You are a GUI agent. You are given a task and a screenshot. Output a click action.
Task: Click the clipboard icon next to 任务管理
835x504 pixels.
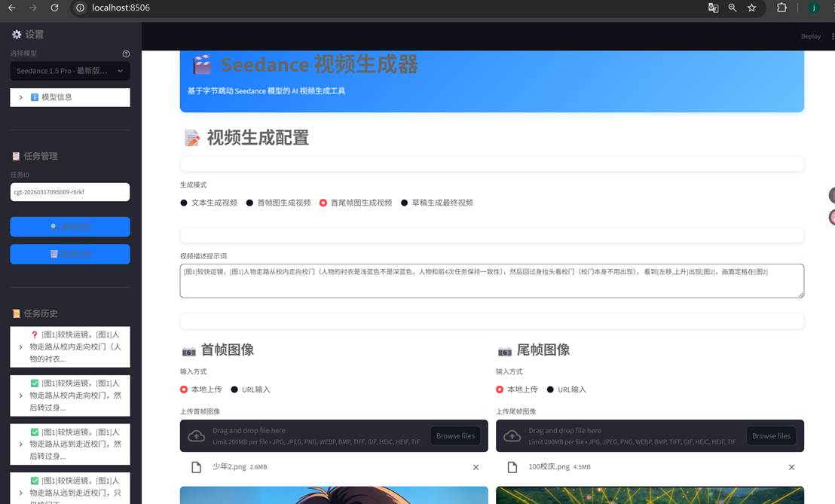pyautogui.click(x=16, y=156)
